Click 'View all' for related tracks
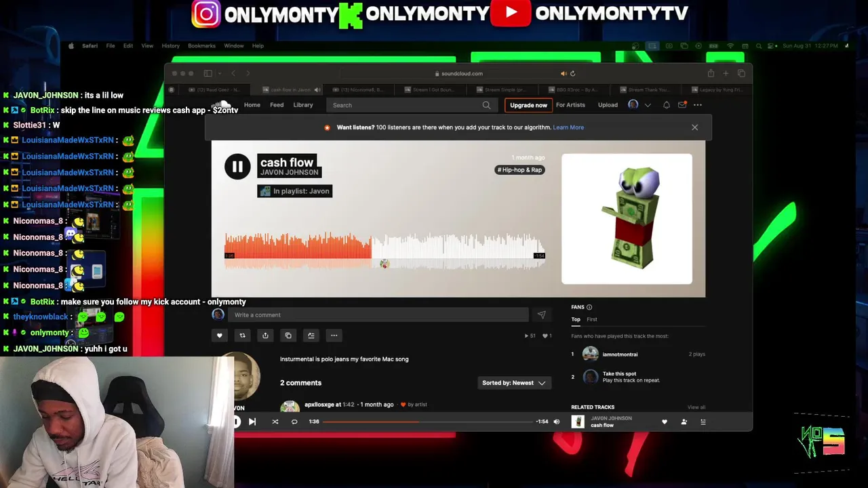This screenshot has width=868, height=488. pos(696,407)
